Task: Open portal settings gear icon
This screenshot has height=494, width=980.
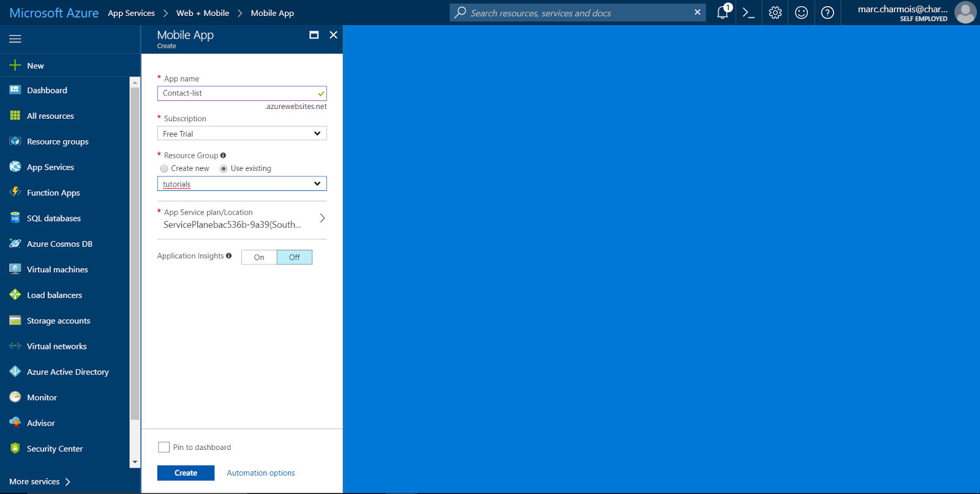Action: point(775,12)
